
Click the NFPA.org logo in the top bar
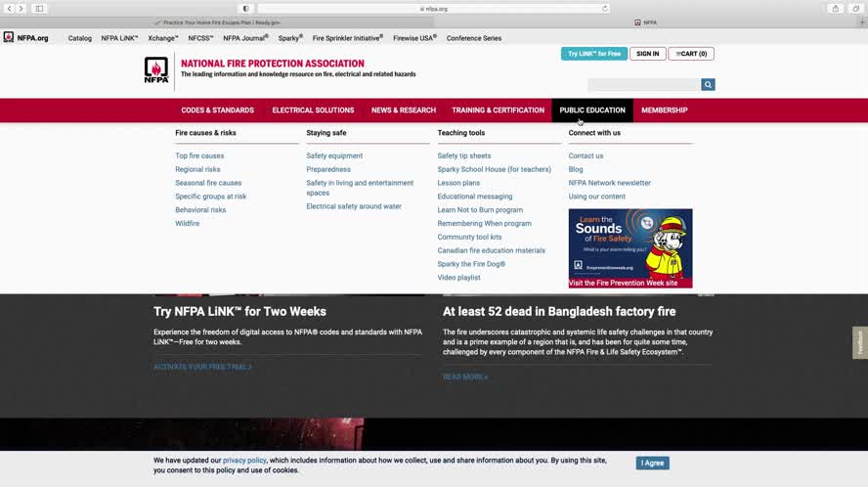click(x=25, y=38)
